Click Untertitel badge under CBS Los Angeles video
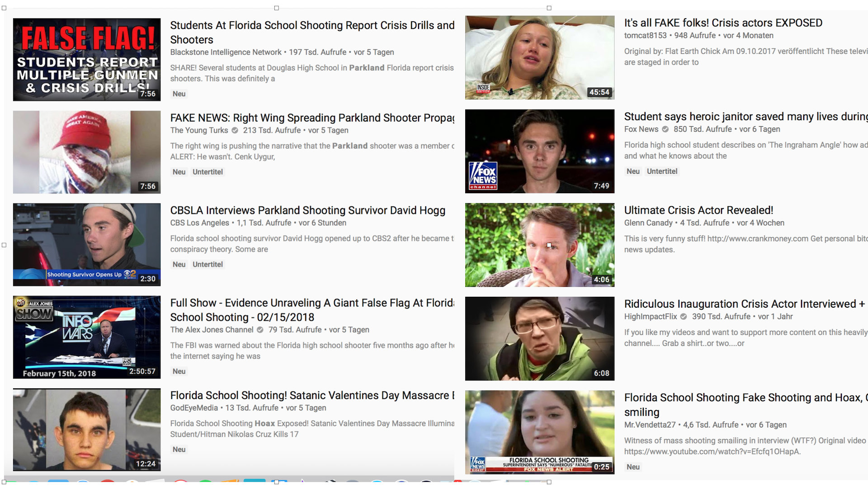868x490 pixels. tap(208, 265)
